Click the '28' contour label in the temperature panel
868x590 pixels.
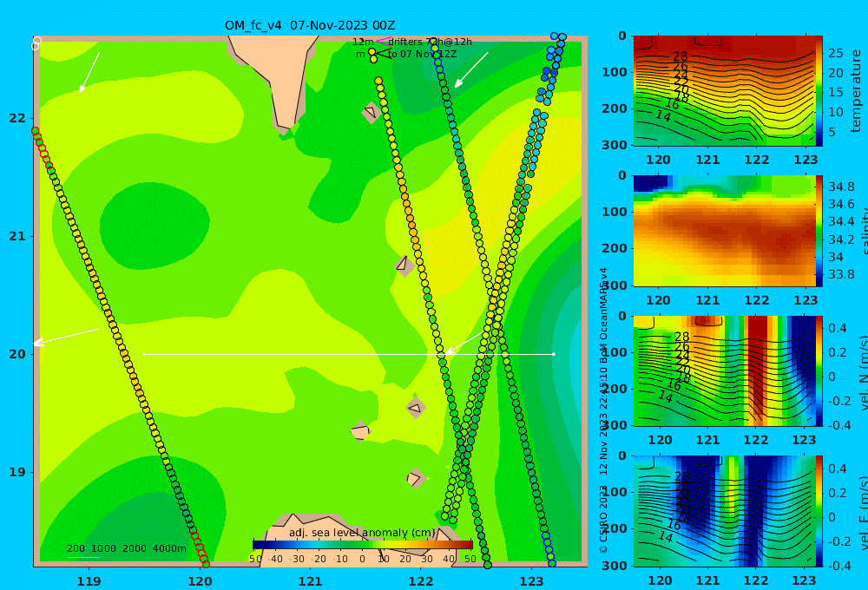[x=680, y=56]
